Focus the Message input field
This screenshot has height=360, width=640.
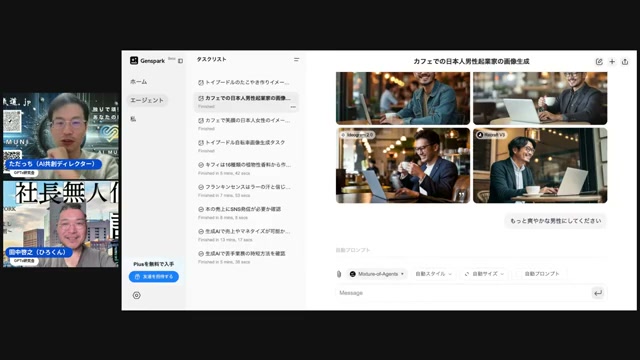[463, 293]
